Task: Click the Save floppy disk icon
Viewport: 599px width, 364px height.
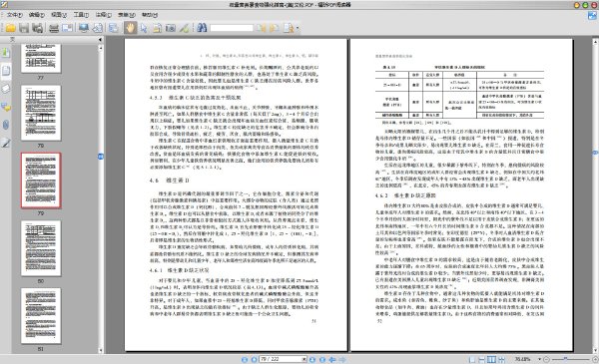Action: pos(24,28)
